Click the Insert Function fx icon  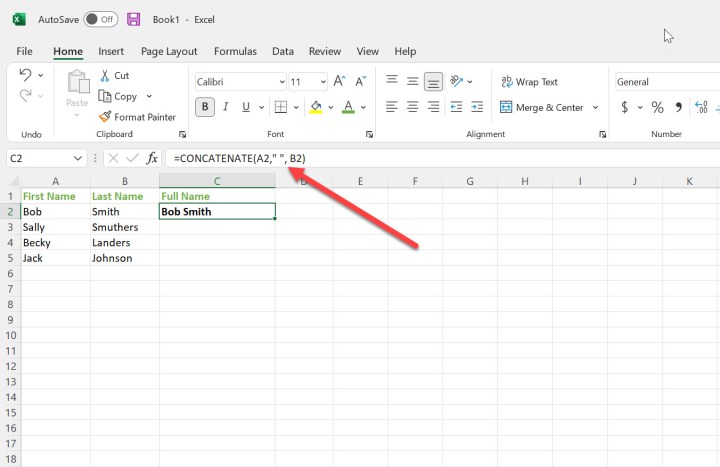coord(152,158)
